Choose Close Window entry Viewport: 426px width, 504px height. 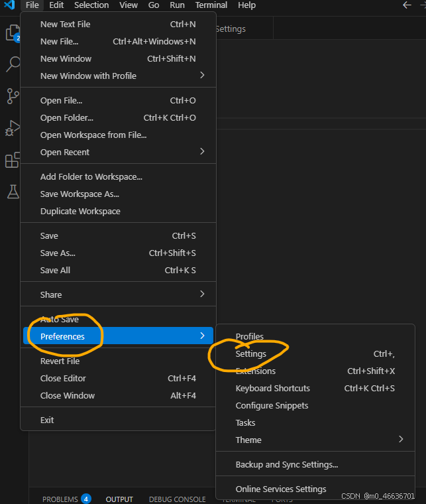[118, 396]
